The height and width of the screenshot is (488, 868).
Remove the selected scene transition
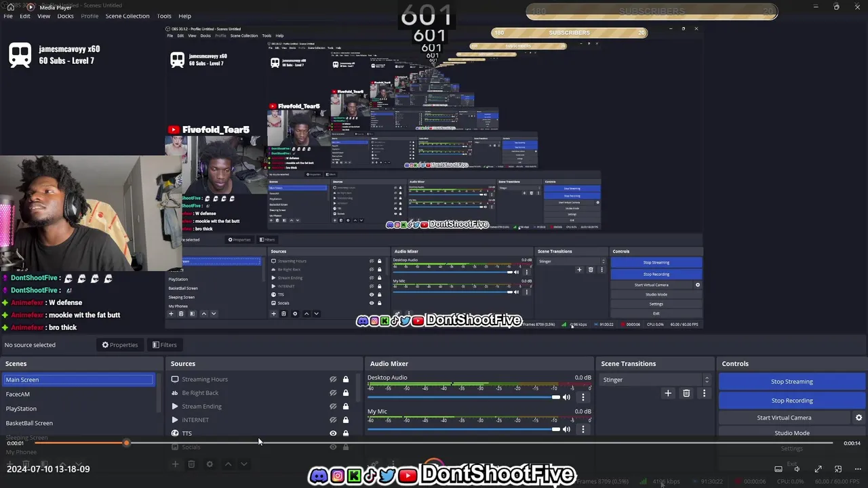[x=686, y=393]
